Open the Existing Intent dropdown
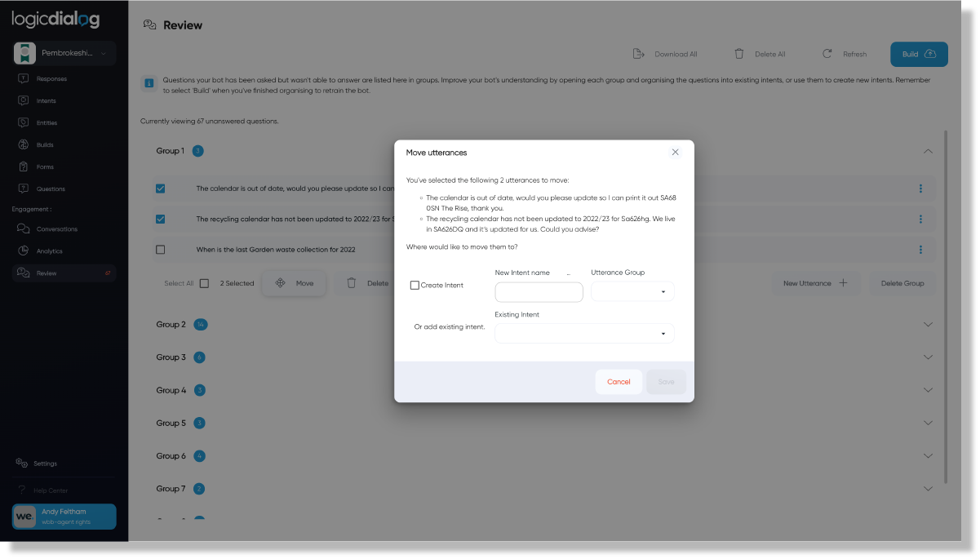The height and width of the screenshot is (559, 980). (584, 333)
